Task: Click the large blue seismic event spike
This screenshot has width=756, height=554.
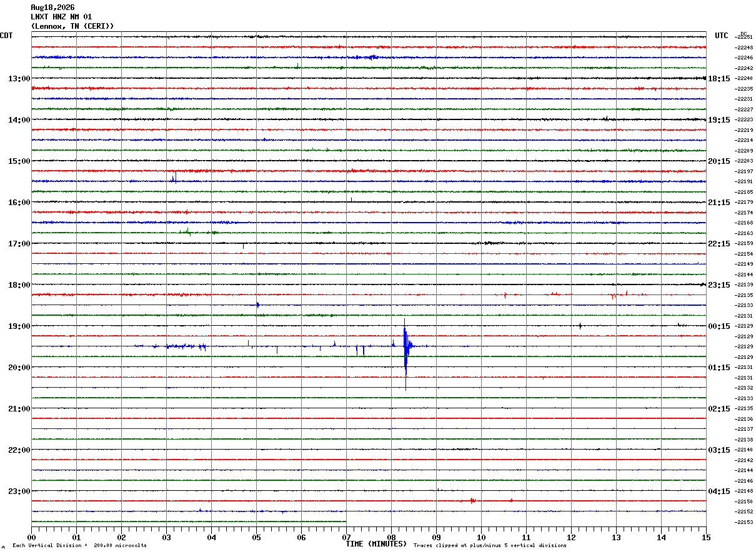Action: click(405, 354)
